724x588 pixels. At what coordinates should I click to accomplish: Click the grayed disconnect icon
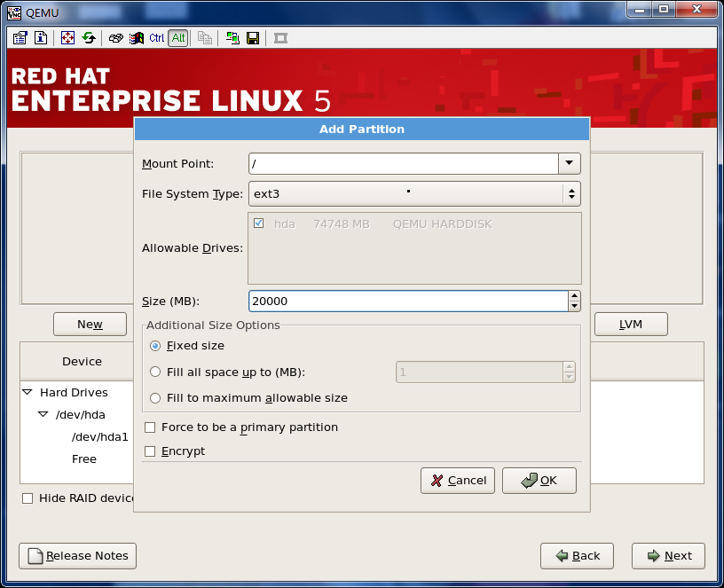coord(280,38)
